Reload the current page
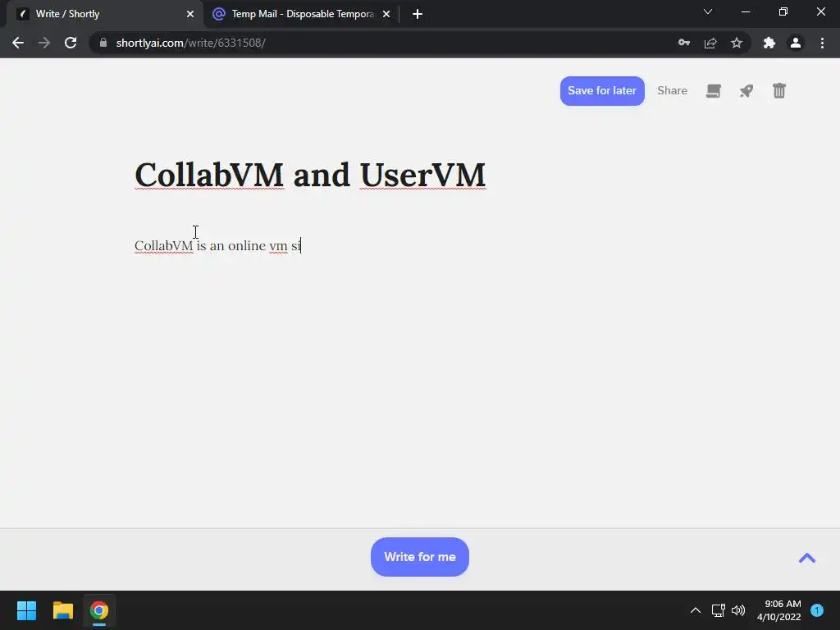Screen dimensions: 840x630 tap(71, 43)
